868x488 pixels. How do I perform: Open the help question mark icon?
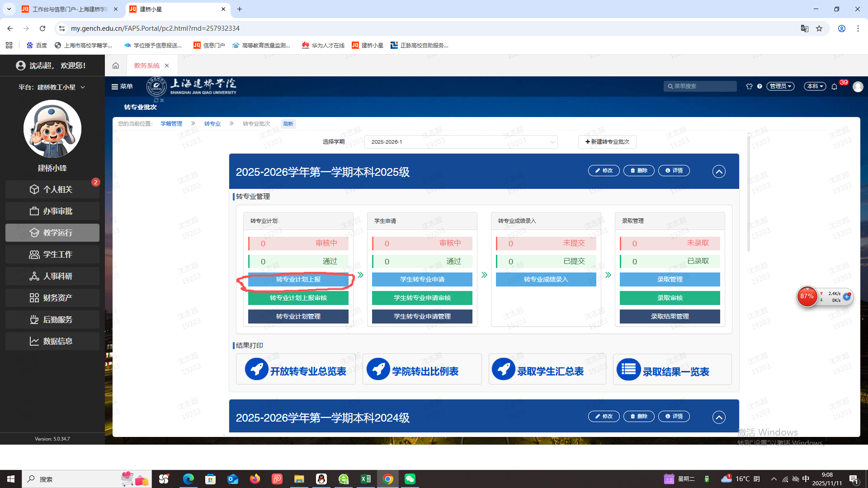tap(759, 86)
